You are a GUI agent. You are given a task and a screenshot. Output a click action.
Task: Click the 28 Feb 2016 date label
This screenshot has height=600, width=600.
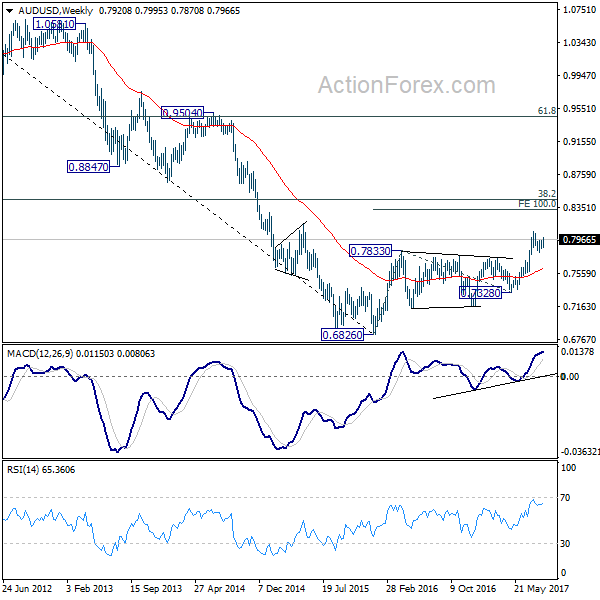pos(412,588)
